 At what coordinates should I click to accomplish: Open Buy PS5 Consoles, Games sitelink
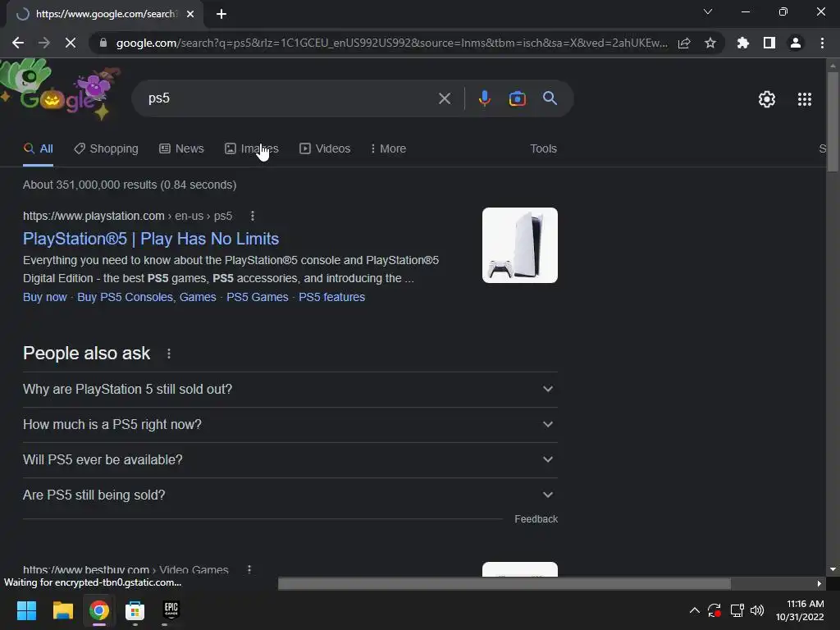pos(147,297)
